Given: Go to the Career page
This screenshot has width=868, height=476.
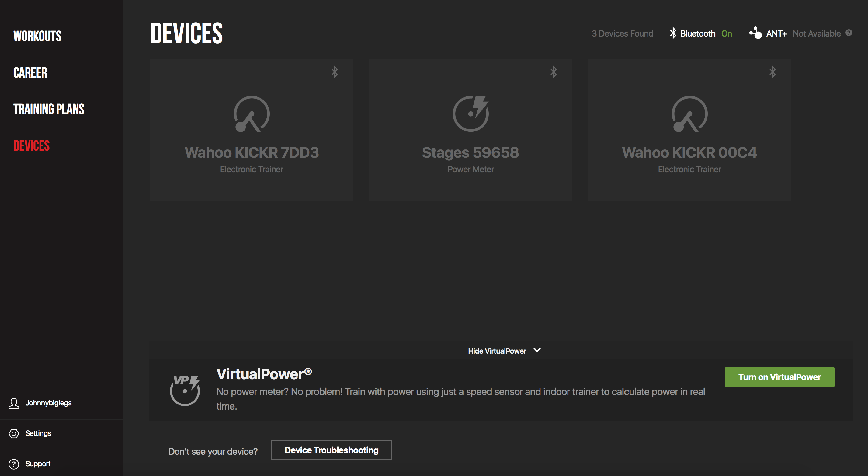Looking at the screenshot, I should click(x=30, y=72).
